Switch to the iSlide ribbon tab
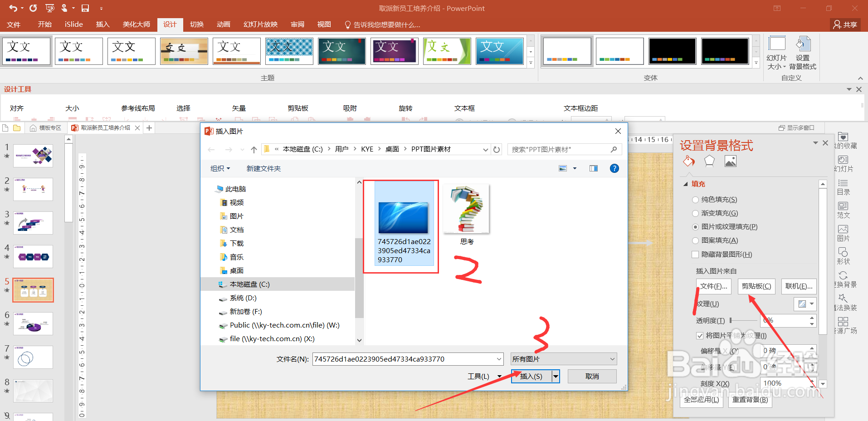This screenshot has height=421, width=868. click(x=74, y=24)
